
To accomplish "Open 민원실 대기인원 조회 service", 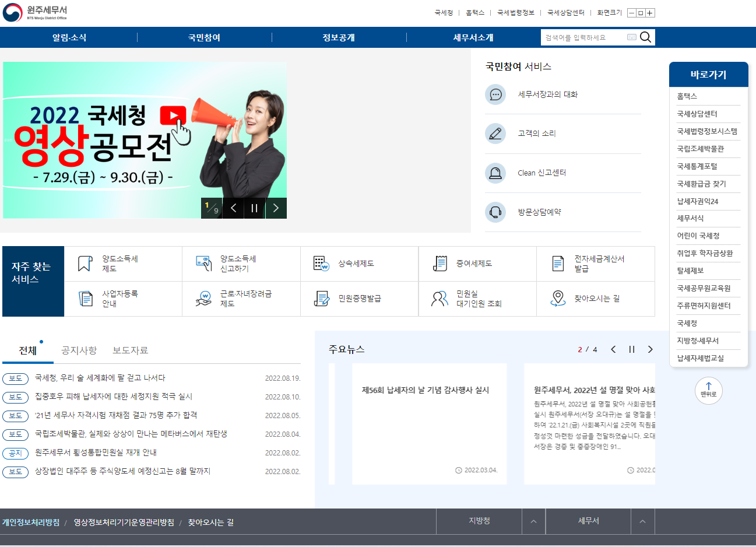I will [x=477, y=299].
